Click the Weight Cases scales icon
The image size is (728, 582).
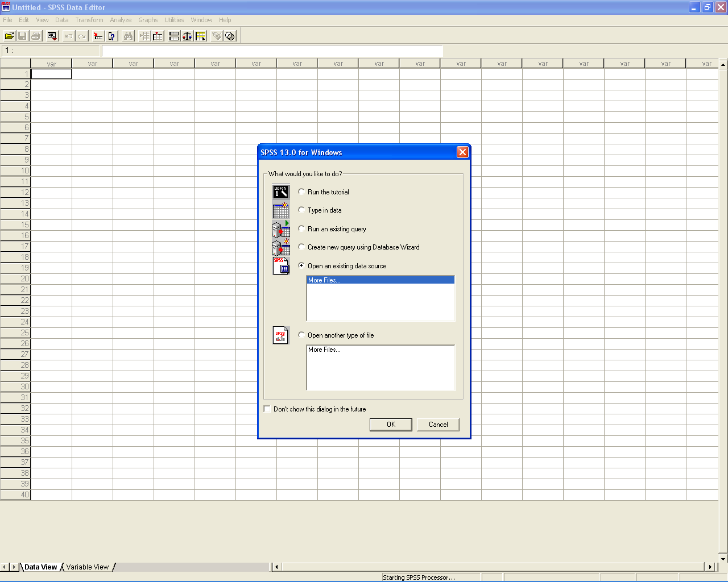coord(187,36)
